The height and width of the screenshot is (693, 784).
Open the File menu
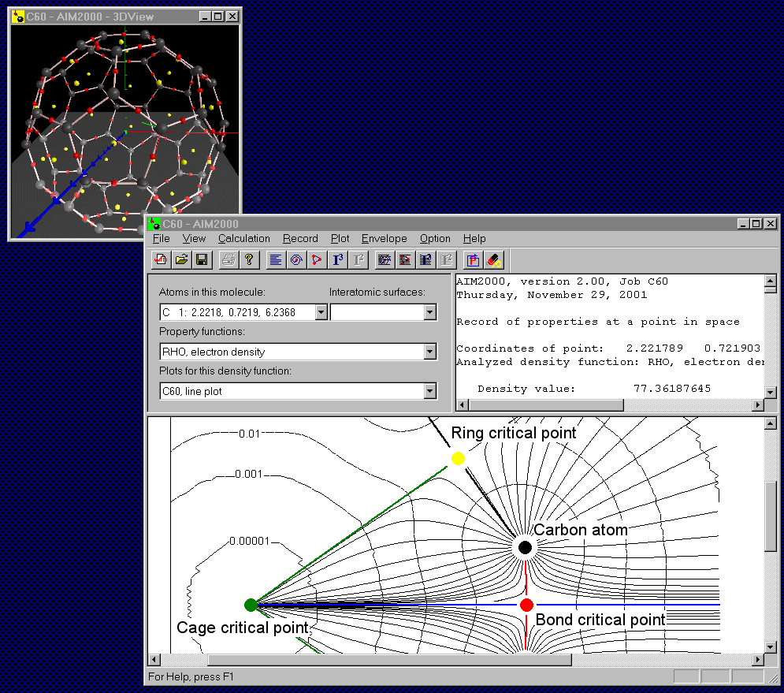[161, 239]
